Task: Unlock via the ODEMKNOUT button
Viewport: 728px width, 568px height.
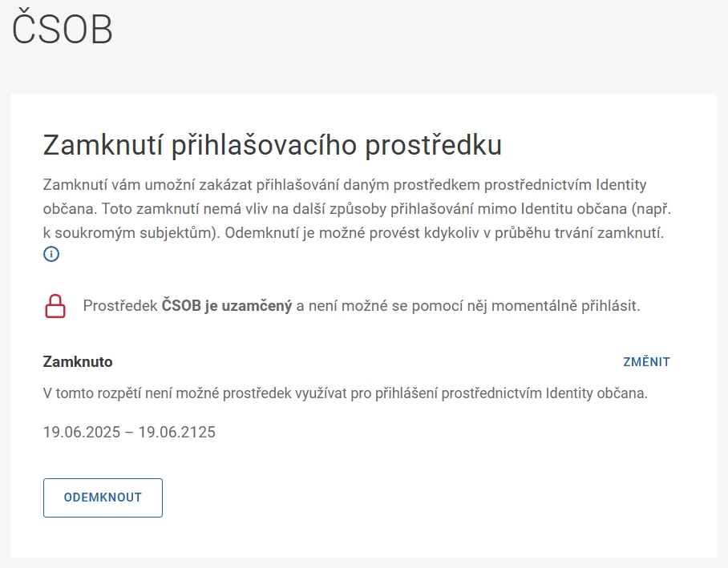Action: (x=103, y=498)
